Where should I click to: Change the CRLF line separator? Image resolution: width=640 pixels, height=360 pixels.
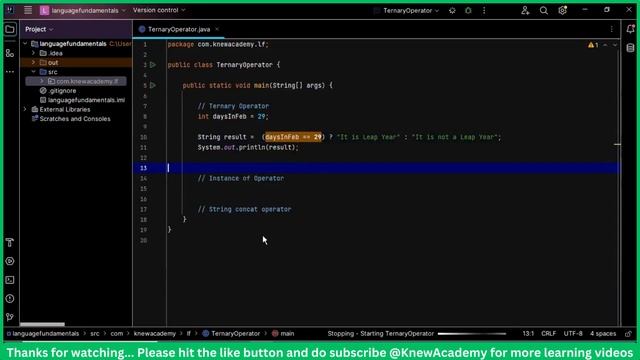pos(549,334)
